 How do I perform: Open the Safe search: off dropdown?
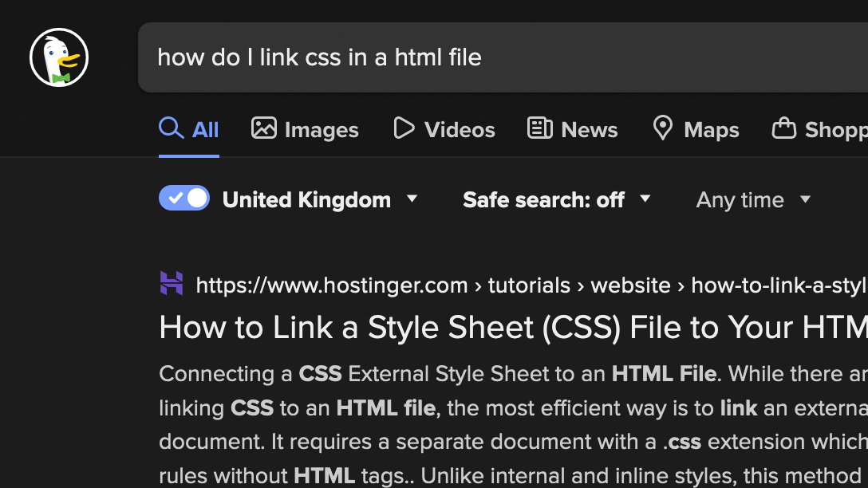point(556,199)
